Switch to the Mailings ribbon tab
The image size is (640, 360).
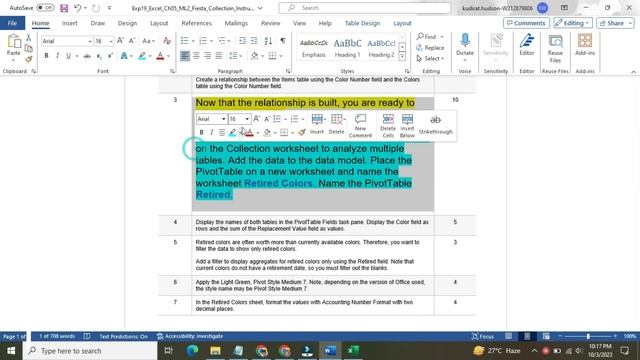point(236,23)
